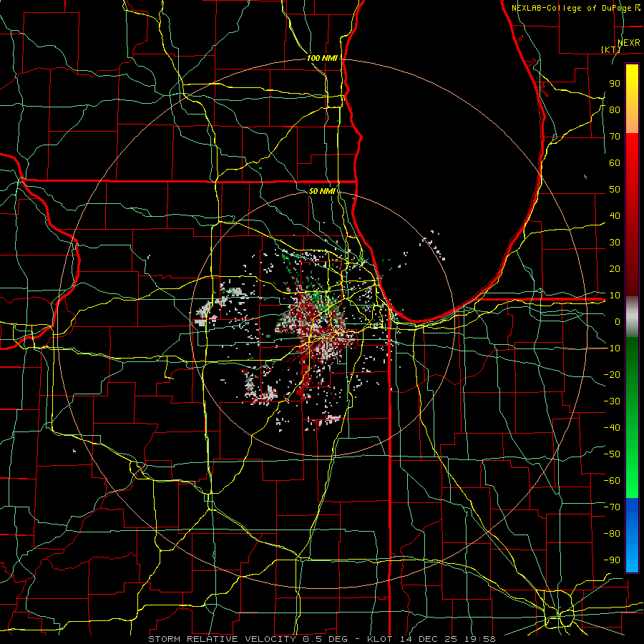Click the -80 value on velocity scale
Image resolution: width=644 pixels, height=644 pixels.
coord(612,534)
